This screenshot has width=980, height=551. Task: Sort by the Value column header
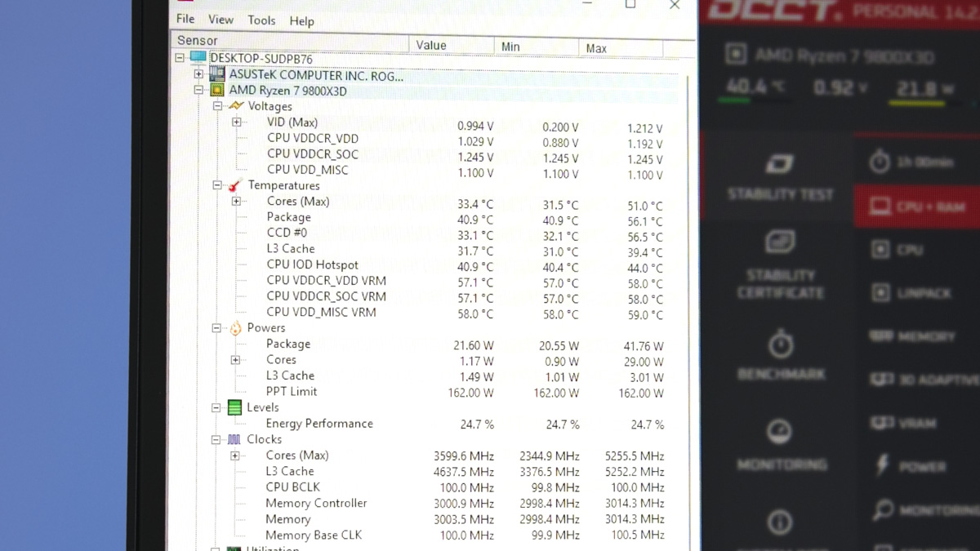(452, 44)
